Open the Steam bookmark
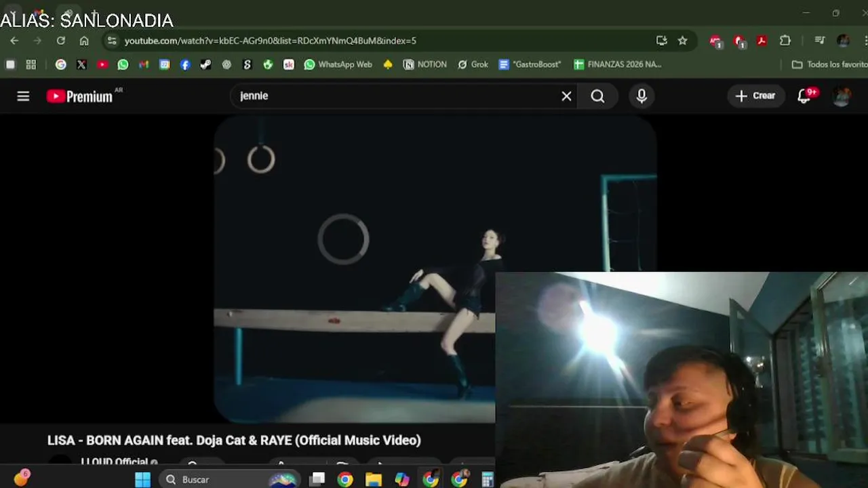 pos(205,64)
